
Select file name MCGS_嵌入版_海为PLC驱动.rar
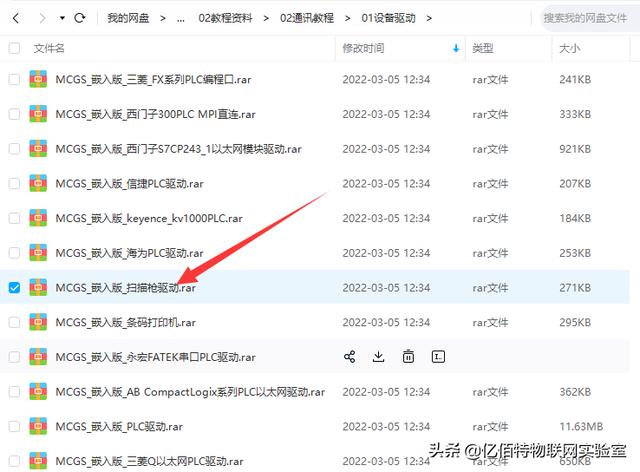(x=129, y=253)
